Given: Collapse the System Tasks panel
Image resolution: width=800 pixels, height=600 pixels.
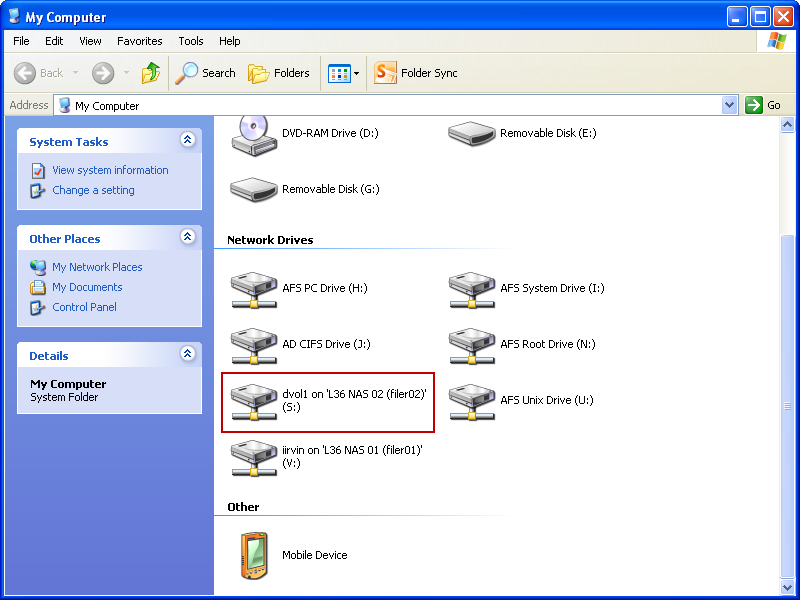Looking at the screenshot, I should click(188, 140).
